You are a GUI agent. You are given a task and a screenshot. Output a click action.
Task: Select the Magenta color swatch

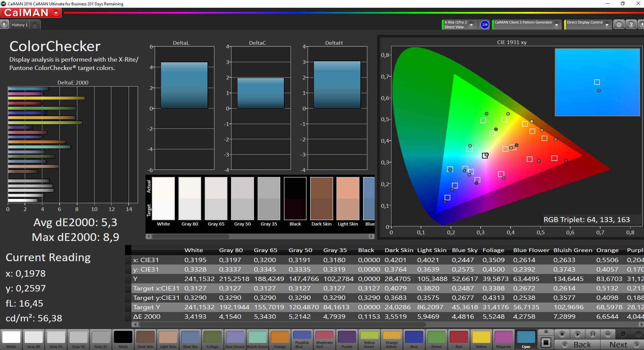pos(504,339)
